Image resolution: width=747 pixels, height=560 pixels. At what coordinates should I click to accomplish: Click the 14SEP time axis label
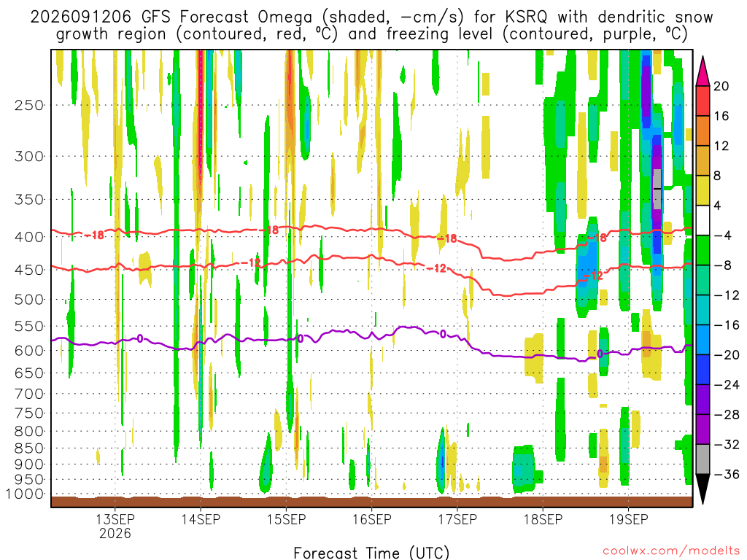[201, 519]
